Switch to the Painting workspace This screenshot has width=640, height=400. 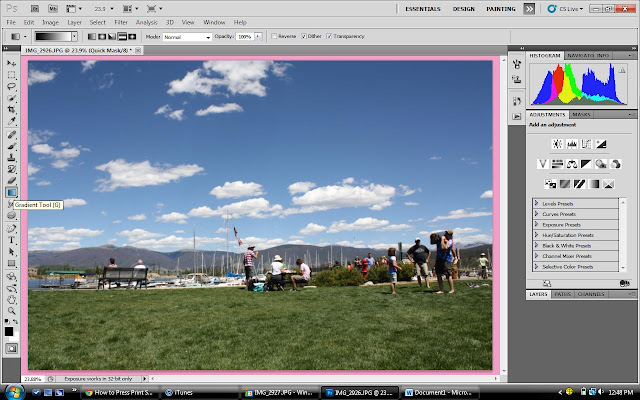coord(501,9)
